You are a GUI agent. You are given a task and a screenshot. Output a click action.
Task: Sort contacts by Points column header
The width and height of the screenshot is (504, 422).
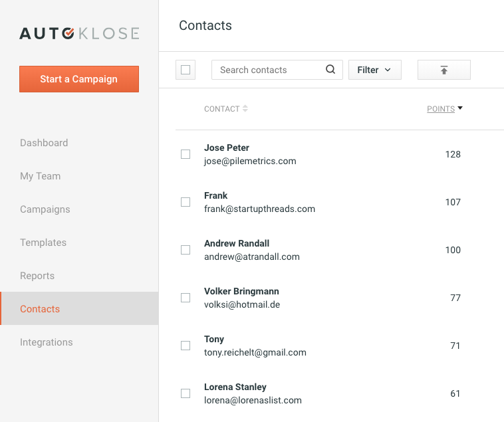coord(441,109)
